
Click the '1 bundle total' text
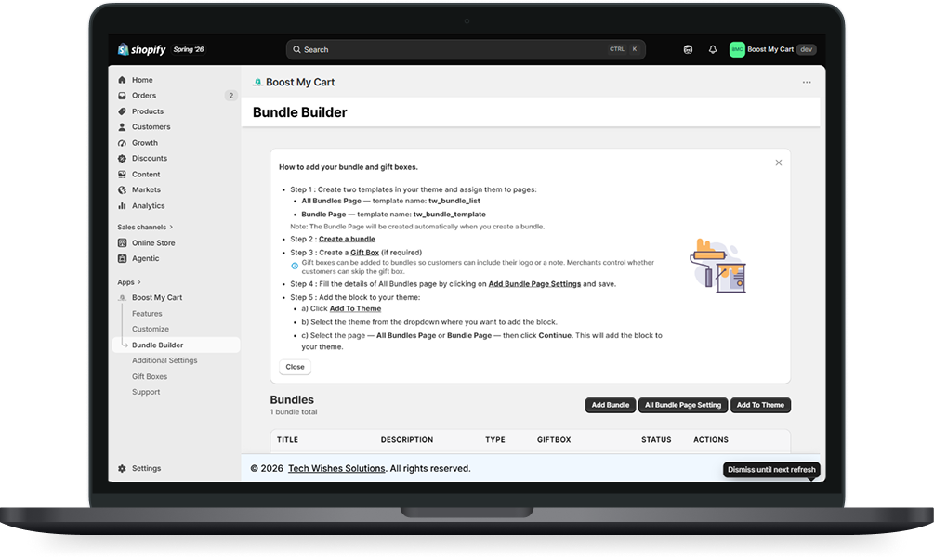[294, 411]
